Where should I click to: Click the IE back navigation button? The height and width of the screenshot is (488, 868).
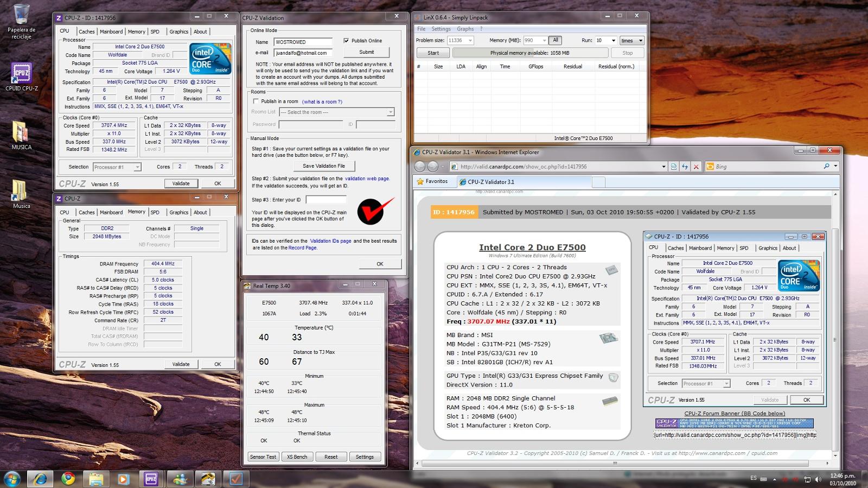(420, 167)
